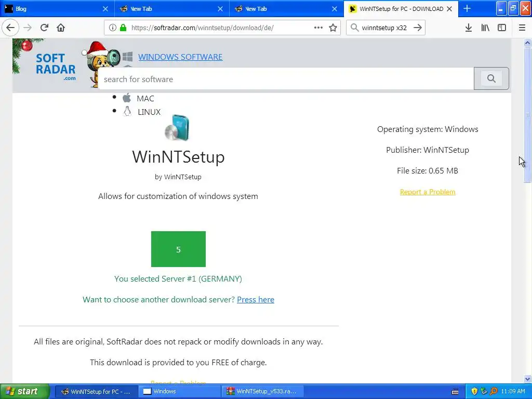Viewport: 532px width, 399px height.
Task: Click the SoftRadar magnifier search button
Action: pos(491,78)
